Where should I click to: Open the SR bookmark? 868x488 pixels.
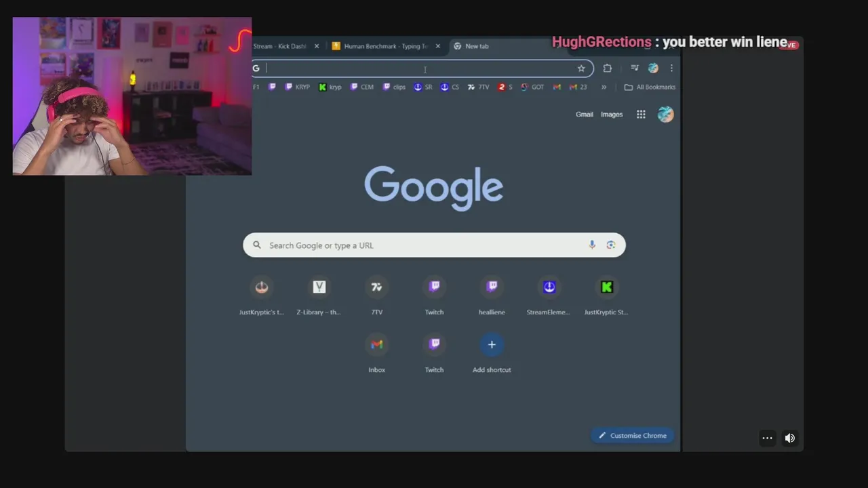click(x=423, y=87)
